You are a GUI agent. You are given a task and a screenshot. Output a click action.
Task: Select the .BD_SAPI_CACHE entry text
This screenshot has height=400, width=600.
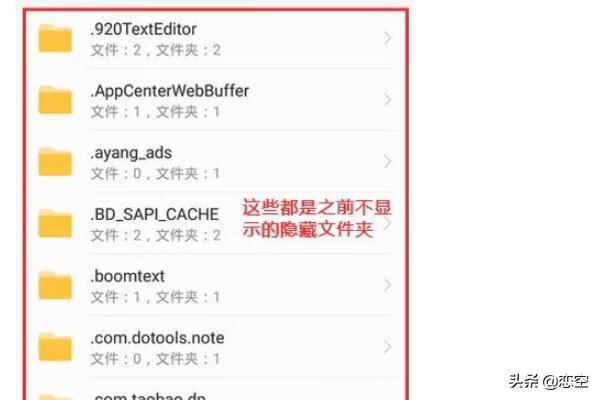(x=155, y=215)
